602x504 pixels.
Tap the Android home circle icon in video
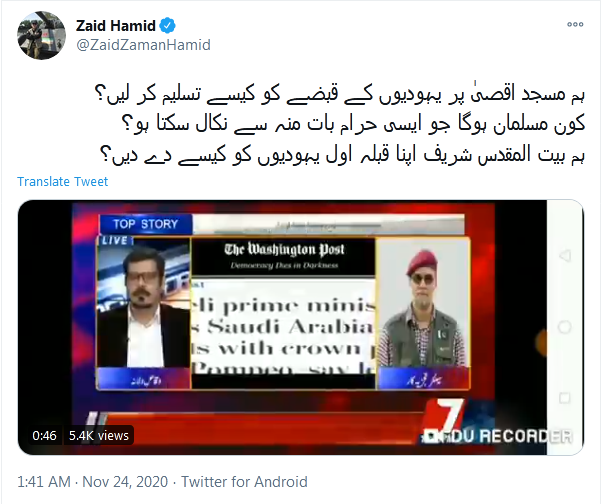pos(564,327)
